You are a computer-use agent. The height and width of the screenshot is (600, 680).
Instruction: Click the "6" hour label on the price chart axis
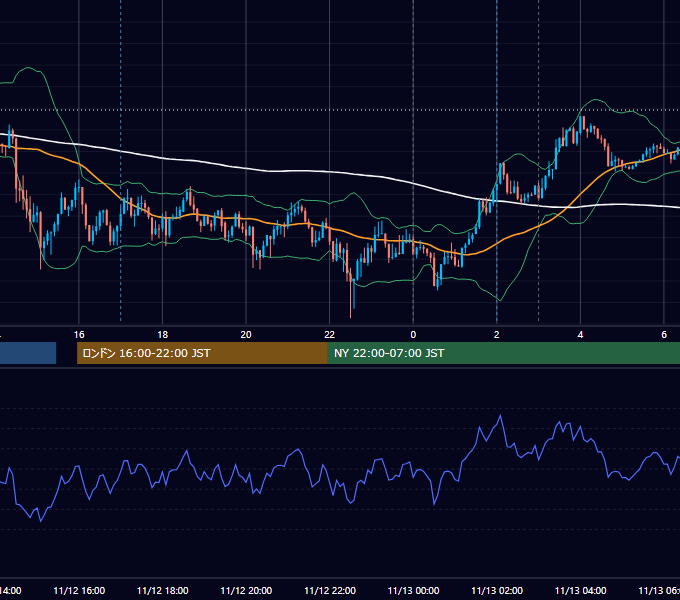point(664,335)
